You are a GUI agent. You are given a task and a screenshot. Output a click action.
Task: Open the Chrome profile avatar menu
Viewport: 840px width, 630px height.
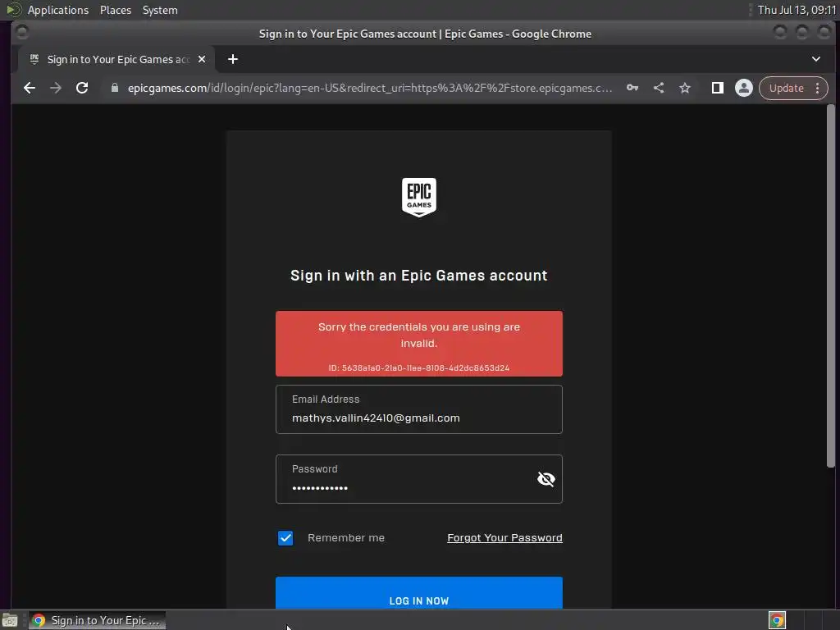[x=743, y=88]
